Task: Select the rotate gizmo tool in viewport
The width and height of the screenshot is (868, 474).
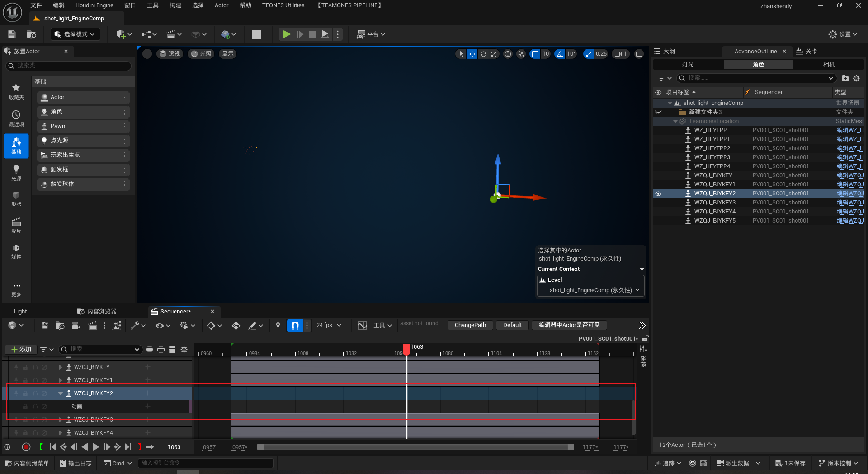Action: pos(483,54)
